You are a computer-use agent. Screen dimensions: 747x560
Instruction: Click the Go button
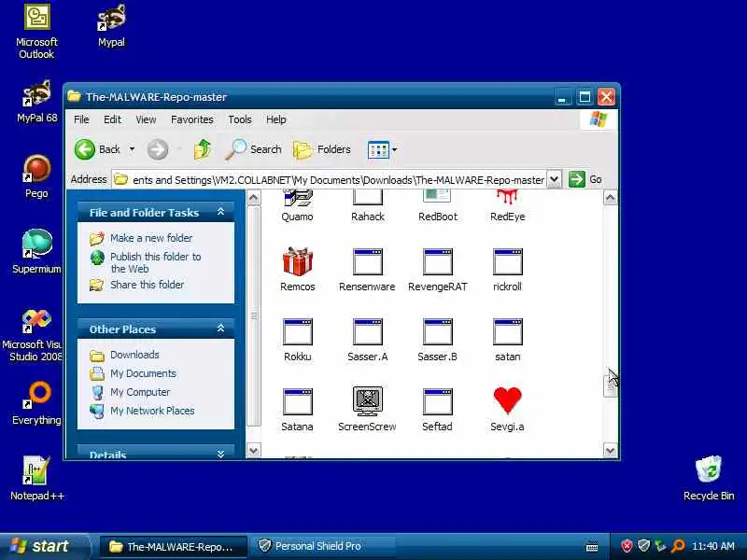pyautogui.click(x=585, y=179)
